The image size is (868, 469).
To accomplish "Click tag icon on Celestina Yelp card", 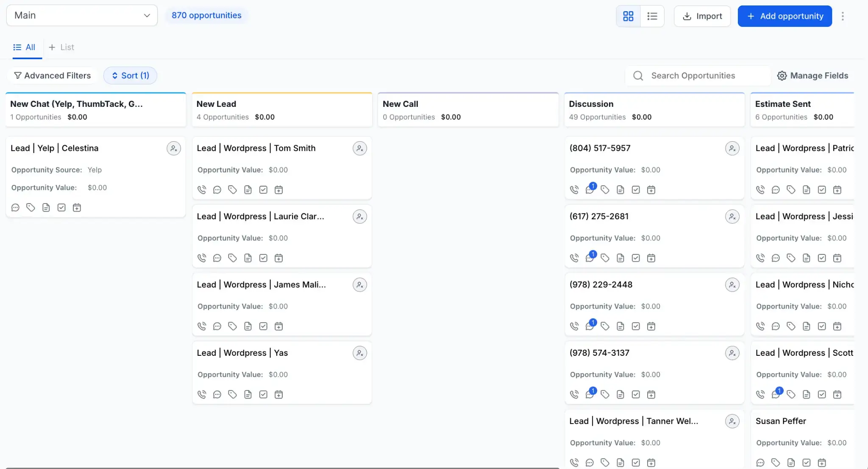I will pos(31,207).
